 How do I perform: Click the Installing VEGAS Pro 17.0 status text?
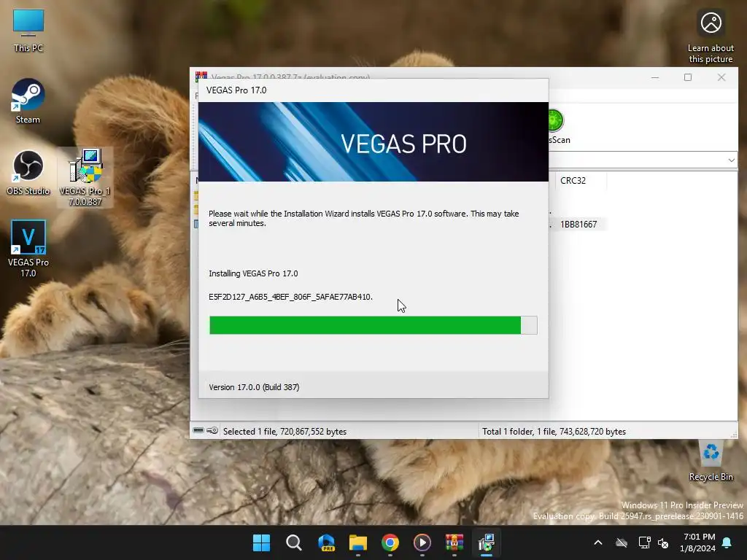coord(253,273)
